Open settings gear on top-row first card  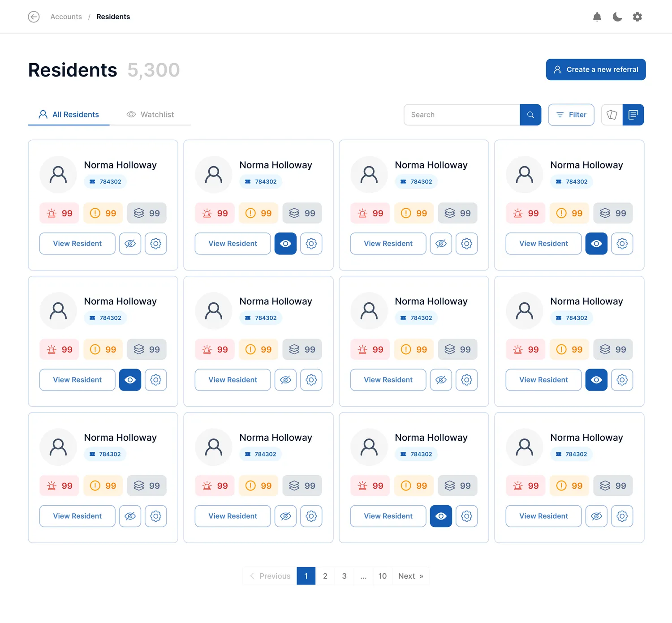(x=156, y=244)
